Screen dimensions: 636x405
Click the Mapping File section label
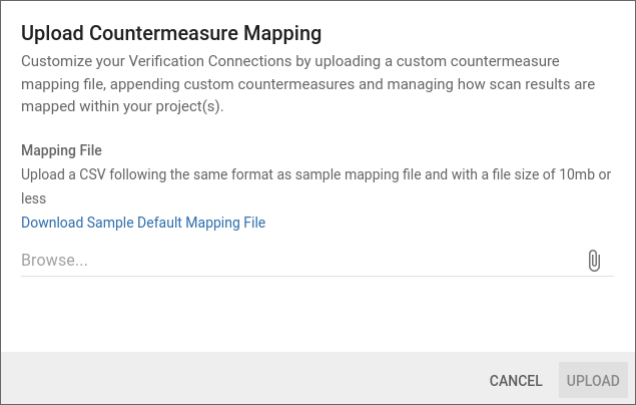click(x=61, y=151)
